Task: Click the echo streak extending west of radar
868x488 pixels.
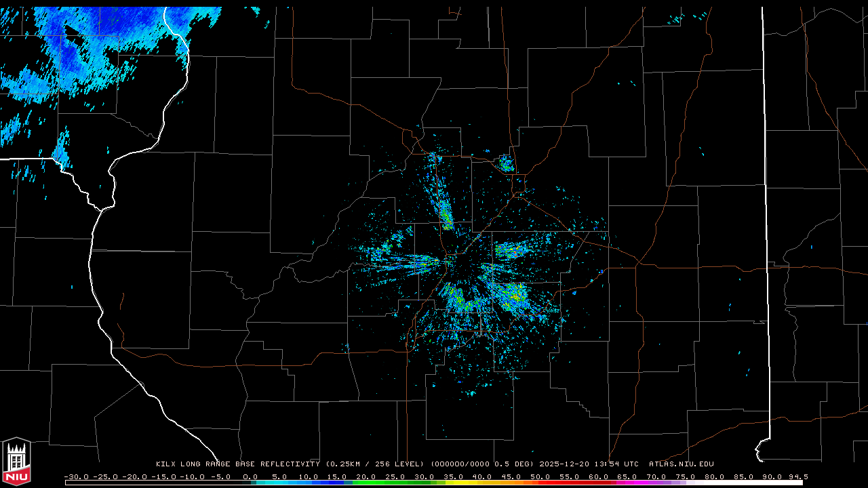Action: point(407,261)
